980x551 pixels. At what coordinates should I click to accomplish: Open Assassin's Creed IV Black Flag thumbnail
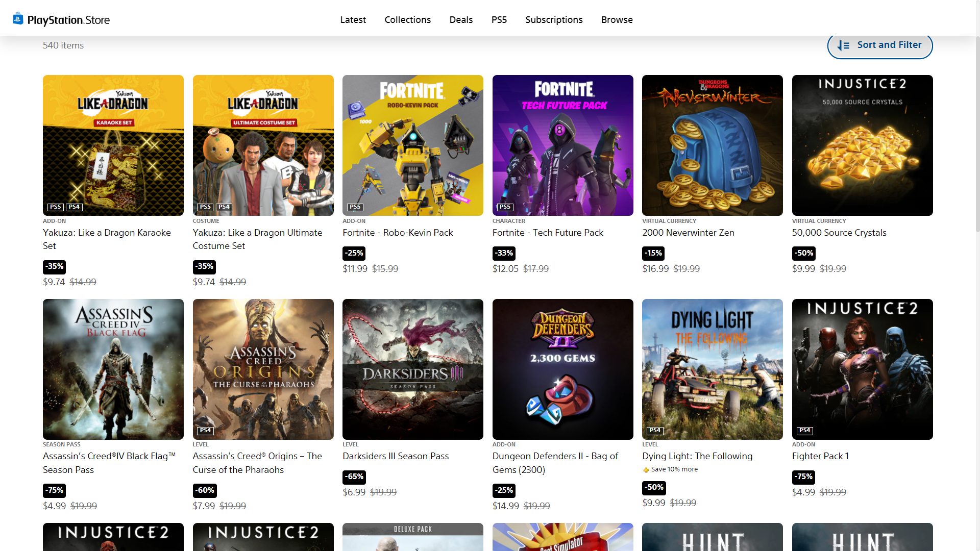point(113,369)
